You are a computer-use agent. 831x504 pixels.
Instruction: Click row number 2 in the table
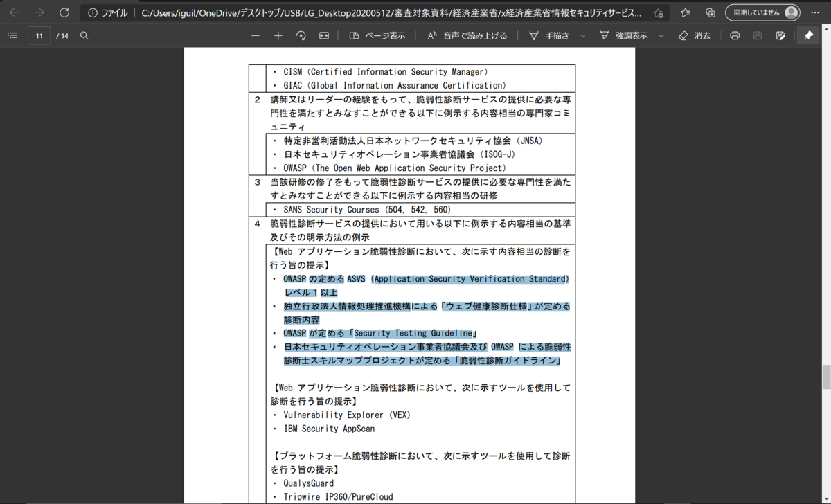[257, 100]
